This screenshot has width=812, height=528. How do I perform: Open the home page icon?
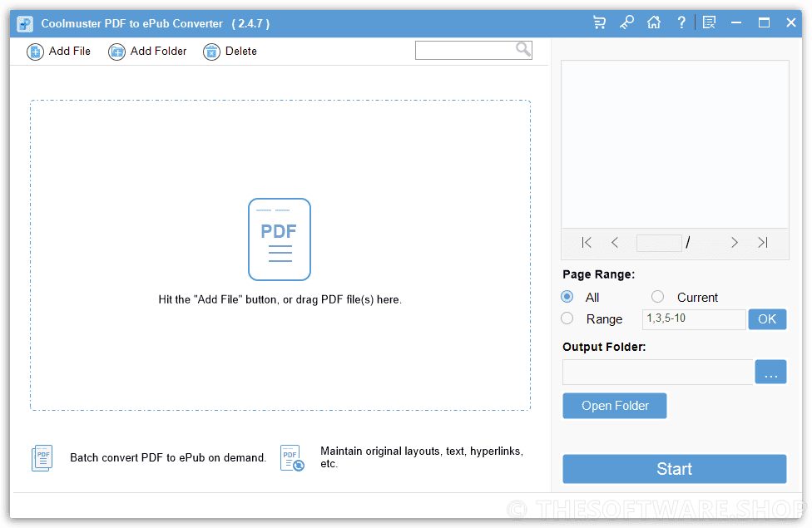coord(654,22)
